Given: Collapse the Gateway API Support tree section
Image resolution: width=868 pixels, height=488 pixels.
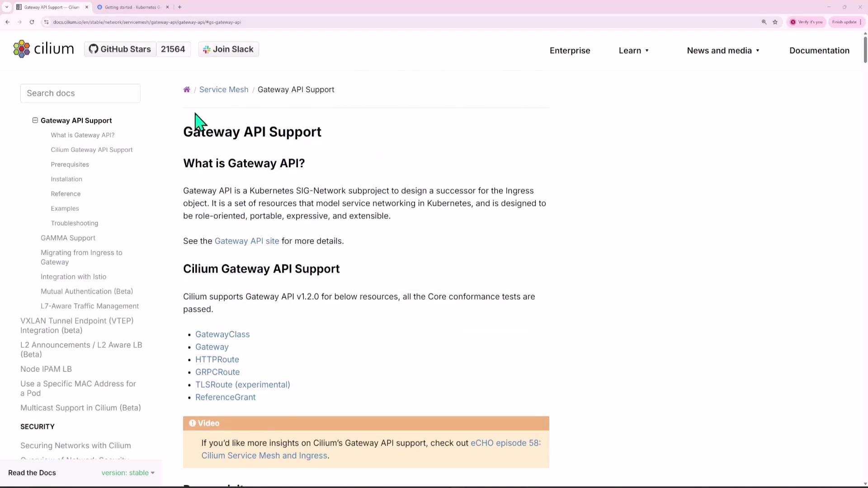Looking at the screenshot, I should click(x=35, y=120).
